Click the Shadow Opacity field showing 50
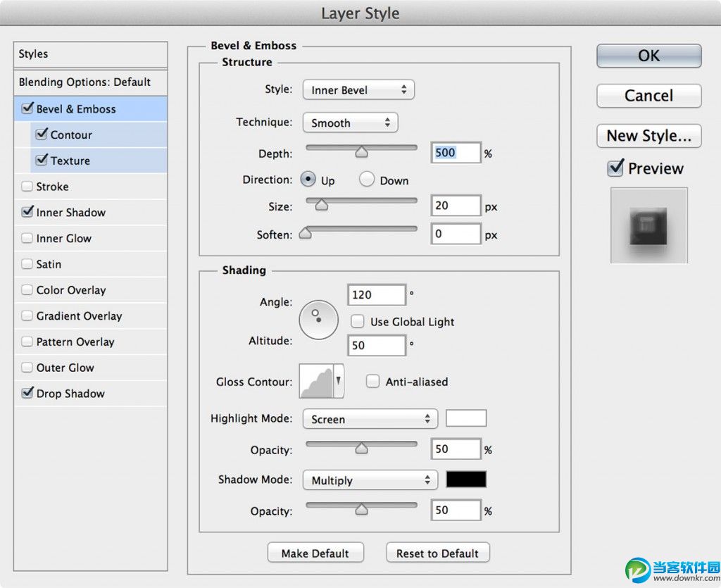The height and width of the screenshot is (588, 721). [x=456, y=511]
